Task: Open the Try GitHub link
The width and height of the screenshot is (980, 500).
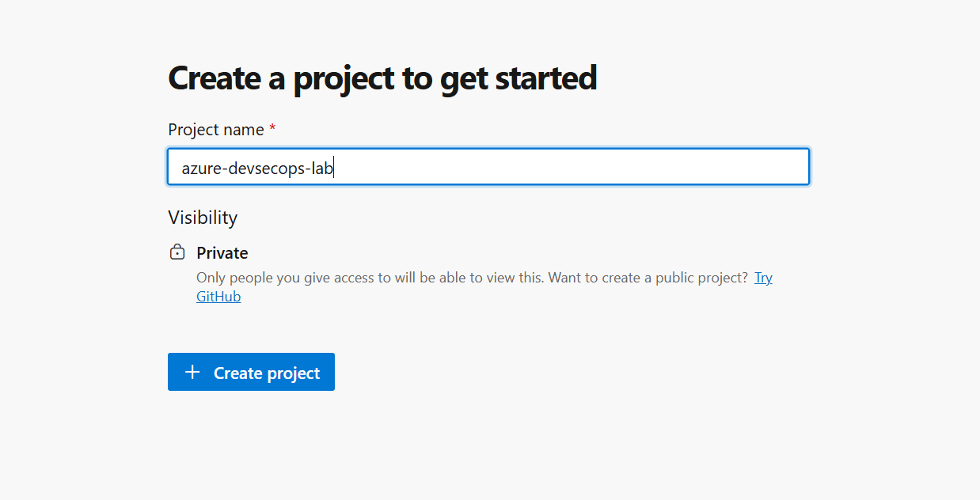Action: click(x=763, y=278)
